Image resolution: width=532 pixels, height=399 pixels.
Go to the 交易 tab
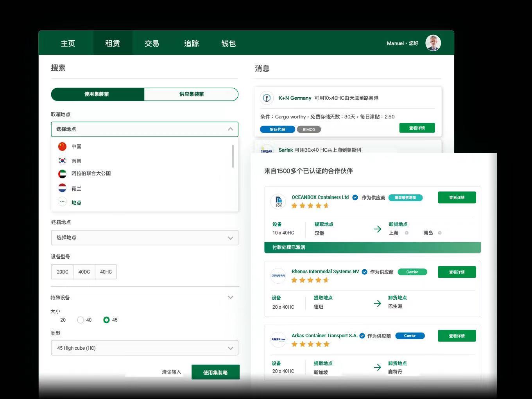point(152,43)
